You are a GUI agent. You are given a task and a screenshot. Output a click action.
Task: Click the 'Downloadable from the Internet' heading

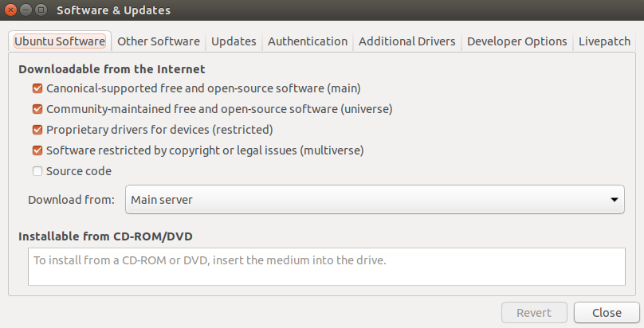[112, 69]
